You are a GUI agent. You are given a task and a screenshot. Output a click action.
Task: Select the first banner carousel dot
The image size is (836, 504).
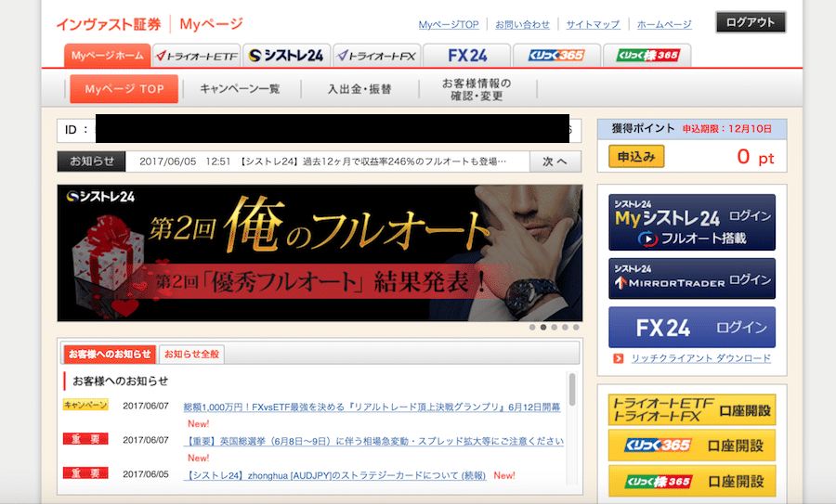(532, 327)
